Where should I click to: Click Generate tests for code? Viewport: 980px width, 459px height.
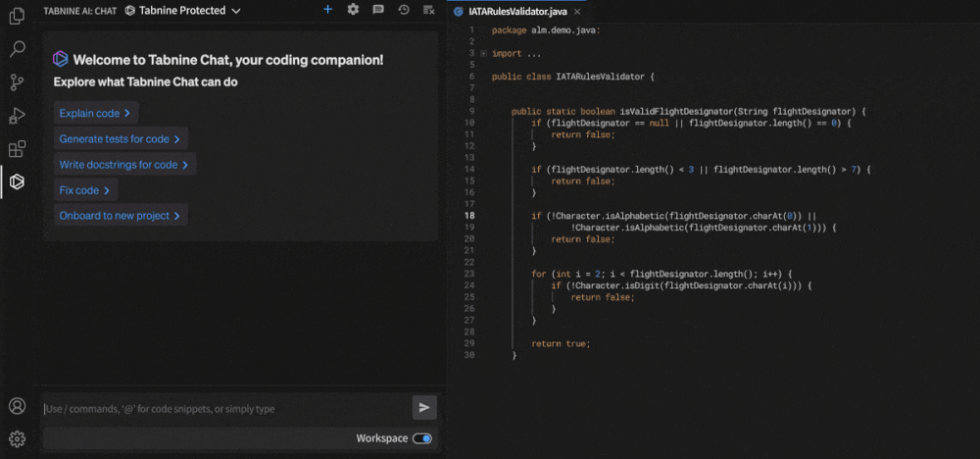pos(120,139)
